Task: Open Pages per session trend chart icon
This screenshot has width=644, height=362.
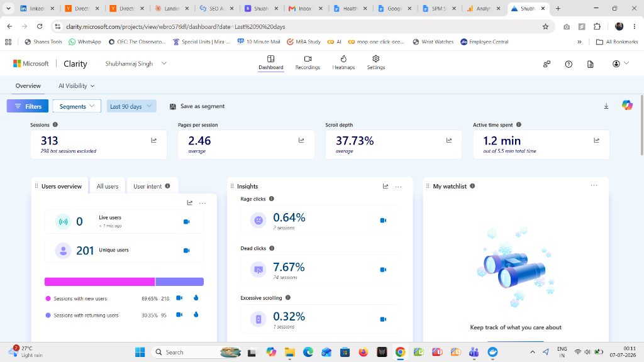Action: (301, 140)
